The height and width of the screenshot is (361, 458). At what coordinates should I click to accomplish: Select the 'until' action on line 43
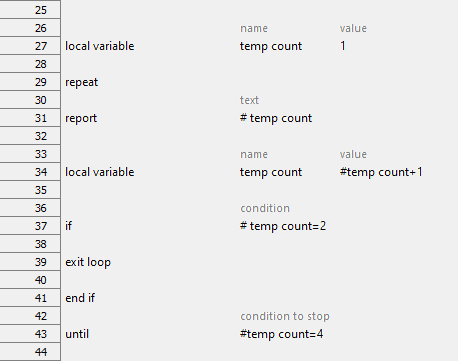[x=77, y=334]
